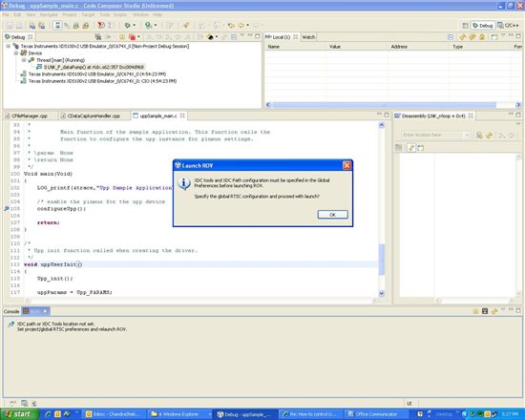
Task: Click the Local view scroll right arrow
Action: pyautogui.click(x=518, y=105)
